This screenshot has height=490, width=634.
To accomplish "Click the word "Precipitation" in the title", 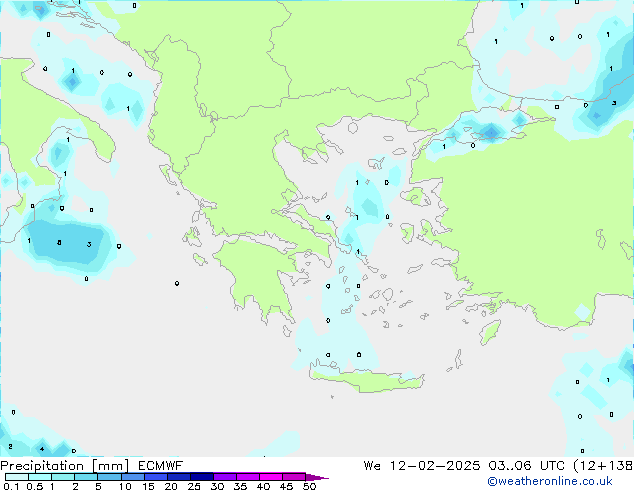I will (42, 466).
